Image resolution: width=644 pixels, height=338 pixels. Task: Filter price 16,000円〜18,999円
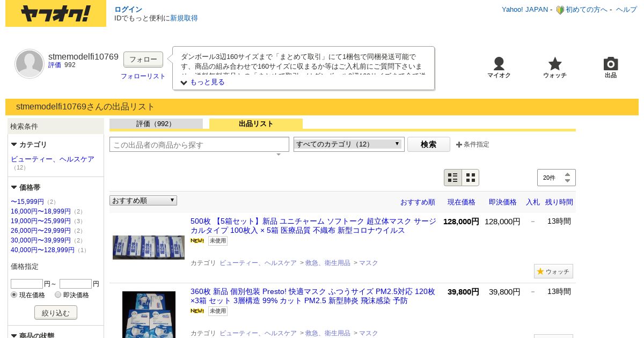41,211
